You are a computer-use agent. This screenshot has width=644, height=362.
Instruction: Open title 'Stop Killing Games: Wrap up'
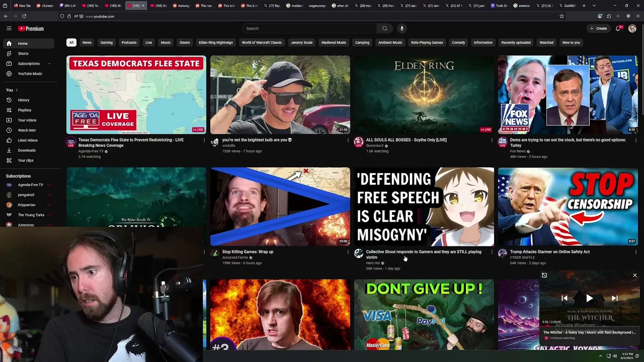coord(248,252)
